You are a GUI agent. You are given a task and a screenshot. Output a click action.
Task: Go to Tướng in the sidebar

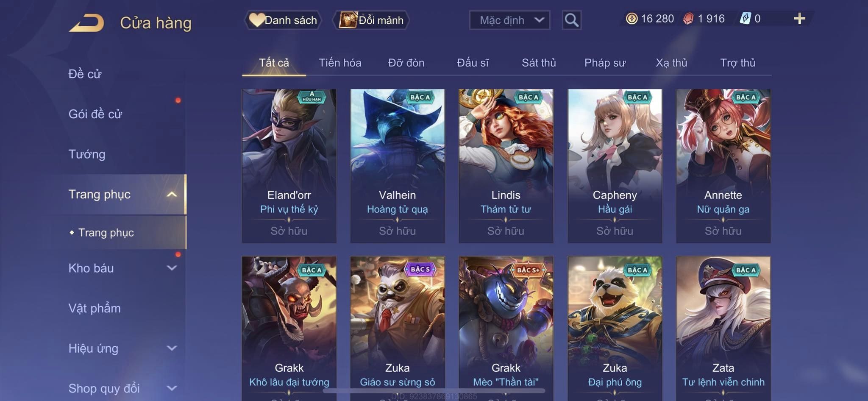87,154
